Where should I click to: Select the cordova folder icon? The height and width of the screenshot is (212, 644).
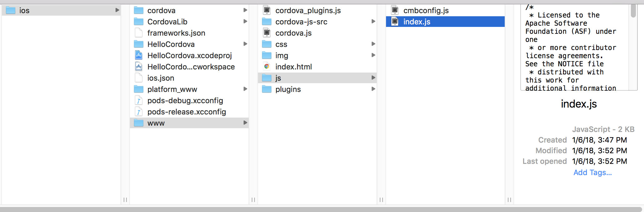[x=138, y=10]
